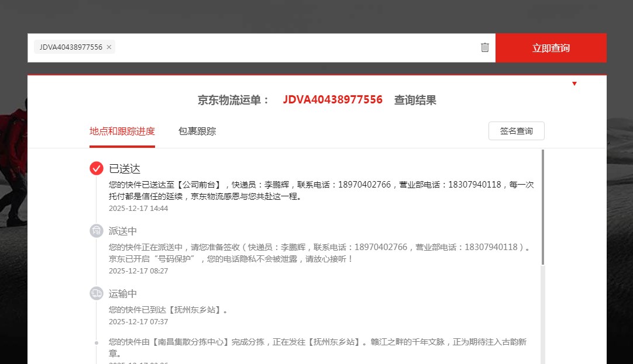Select the 派送中 courier status icon
Image resolution: width=633 pixels, height=364 pixels.
(97, 231)
